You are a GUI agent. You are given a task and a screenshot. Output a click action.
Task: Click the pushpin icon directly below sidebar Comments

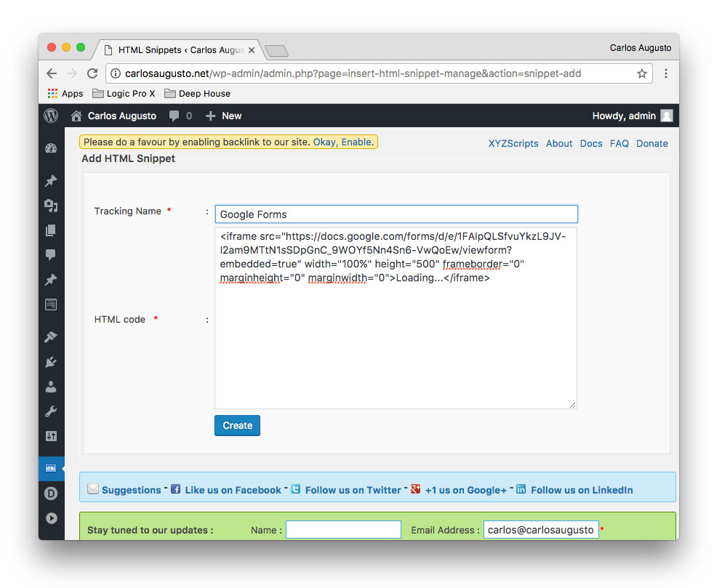51,280
